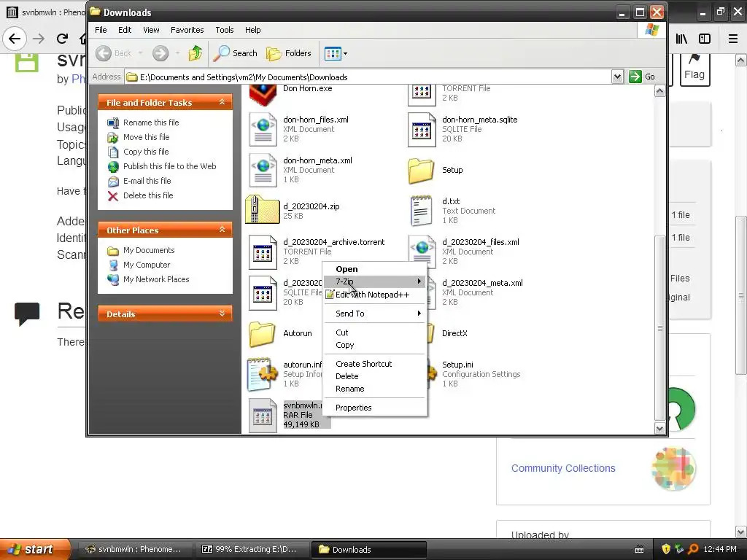Select the Don Horn.exe icon
This screenshot has height=560, width=747.
pos(263,95)
